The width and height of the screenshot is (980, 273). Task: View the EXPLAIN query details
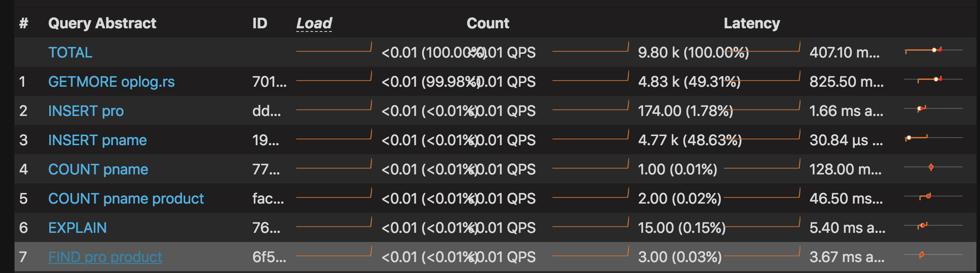click(x=77, y=228)
